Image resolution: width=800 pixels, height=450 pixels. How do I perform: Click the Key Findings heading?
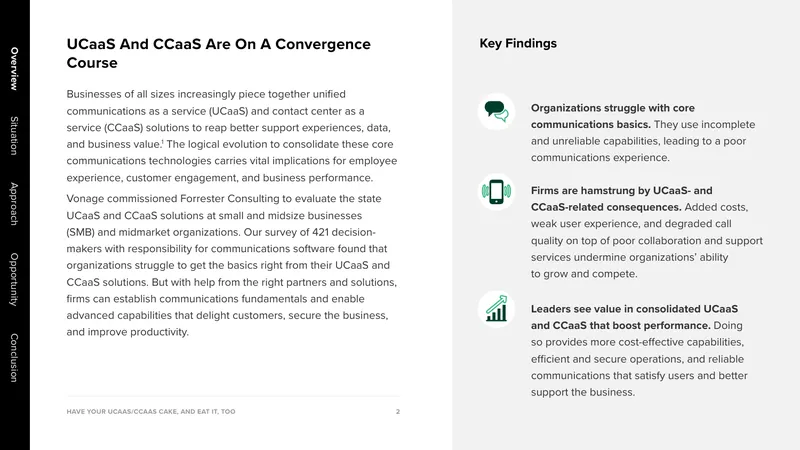coord(518,43)
